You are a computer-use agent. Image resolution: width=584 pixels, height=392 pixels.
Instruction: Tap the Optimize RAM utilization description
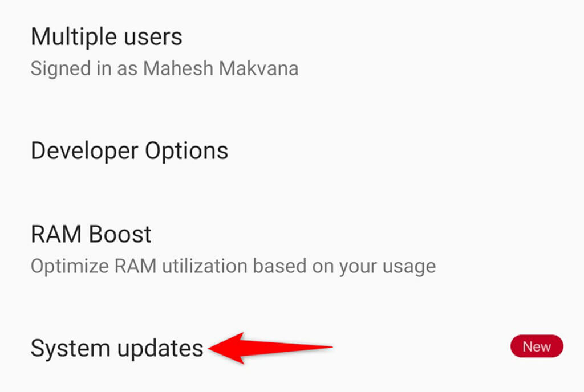tap(233, 266)
